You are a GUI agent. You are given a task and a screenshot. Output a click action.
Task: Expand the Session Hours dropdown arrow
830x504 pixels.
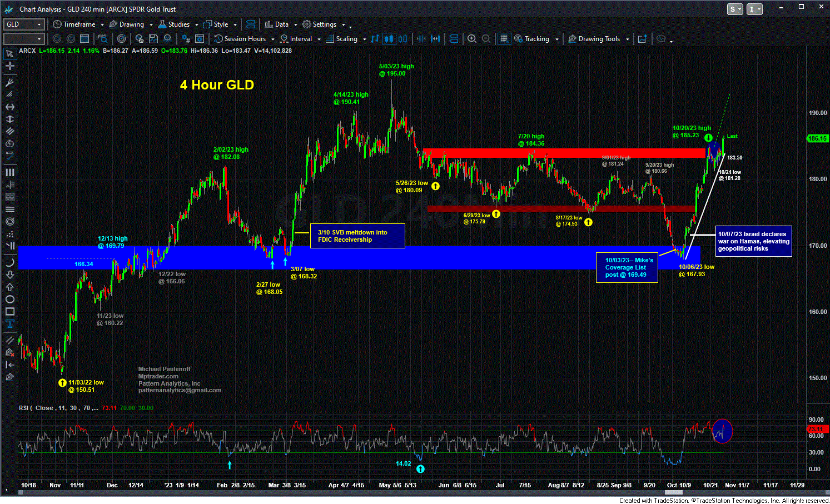click(272, 39)
